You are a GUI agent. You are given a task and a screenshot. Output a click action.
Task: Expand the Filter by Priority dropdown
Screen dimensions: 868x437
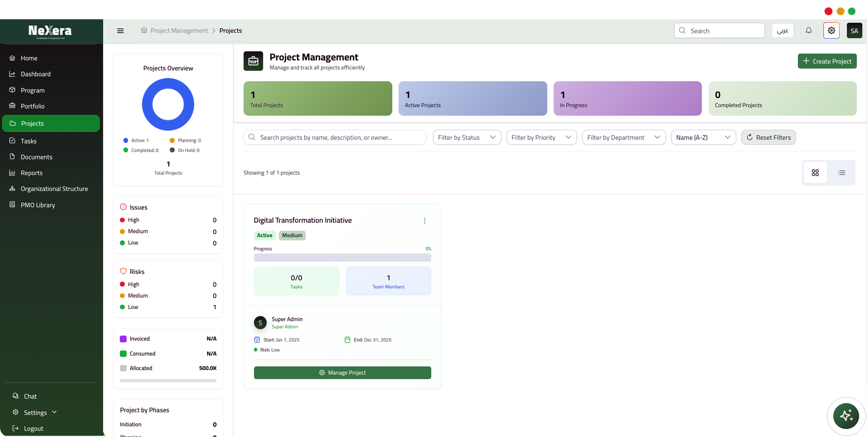541,137
